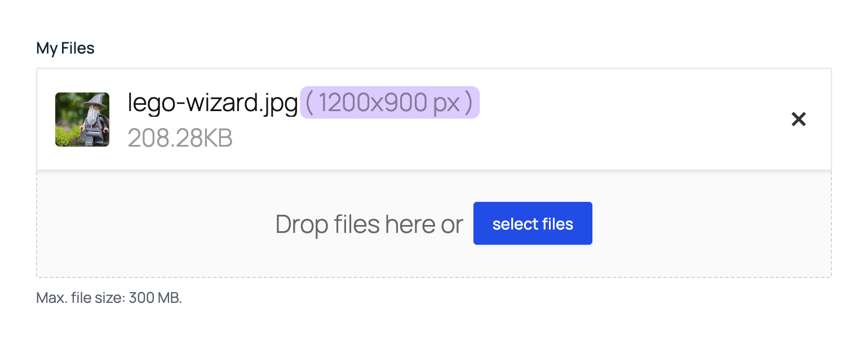Click the "Drop files here or" prompt
The image size is (868, 344).
pyautogui.click(x=369, y=224)
